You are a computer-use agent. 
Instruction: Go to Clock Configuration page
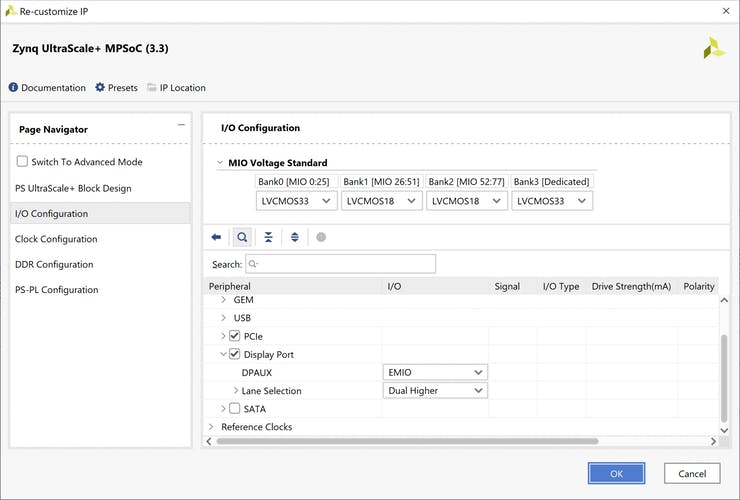56,239
